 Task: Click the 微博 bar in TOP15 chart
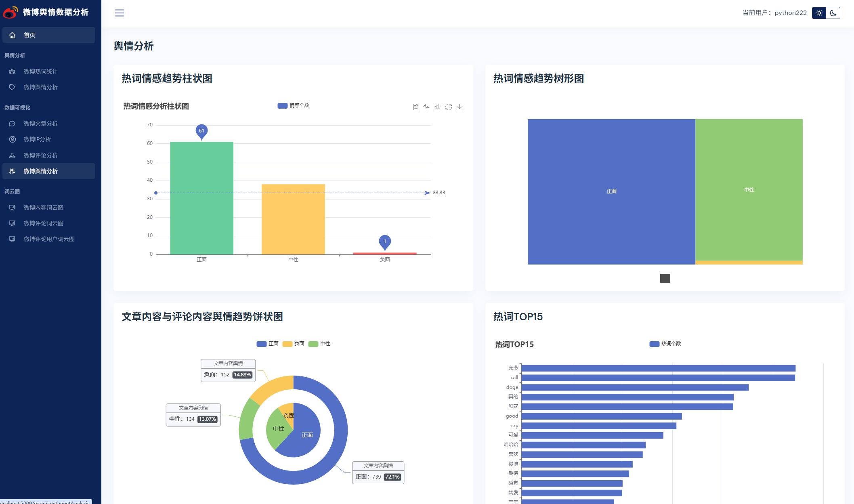coord(577,464)
